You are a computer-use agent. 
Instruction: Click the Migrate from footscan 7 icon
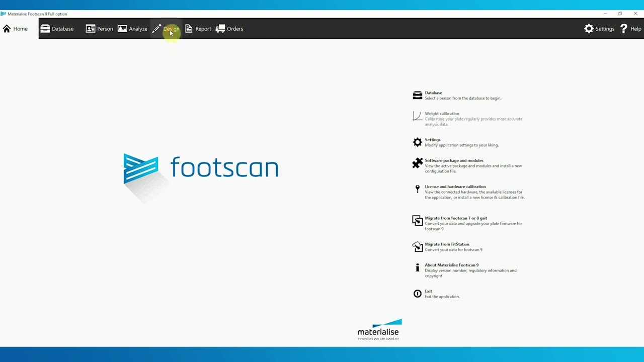(418, 221)
